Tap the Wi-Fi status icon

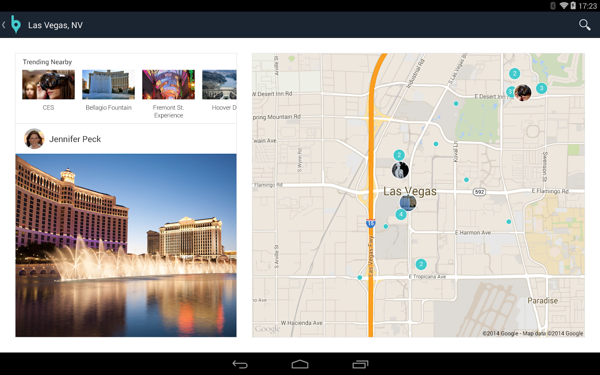pyautogui.click(x=564, y=5)
